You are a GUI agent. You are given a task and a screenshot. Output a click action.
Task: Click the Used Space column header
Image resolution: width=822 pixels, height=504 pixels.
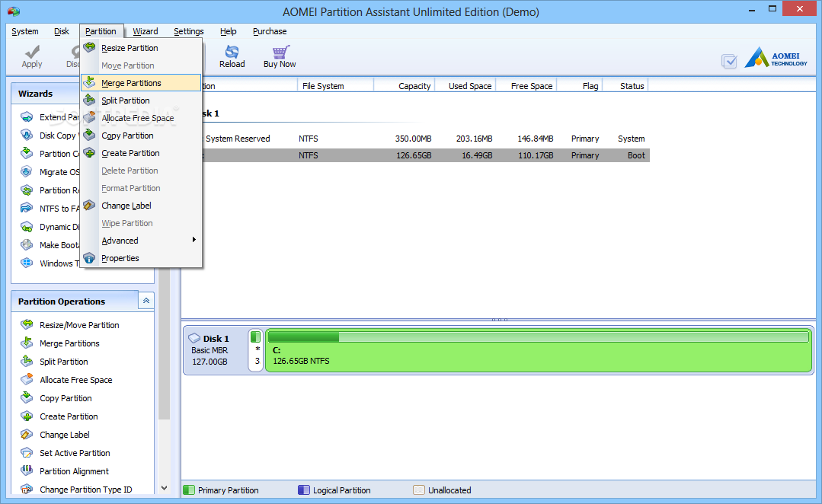[465, 85]
